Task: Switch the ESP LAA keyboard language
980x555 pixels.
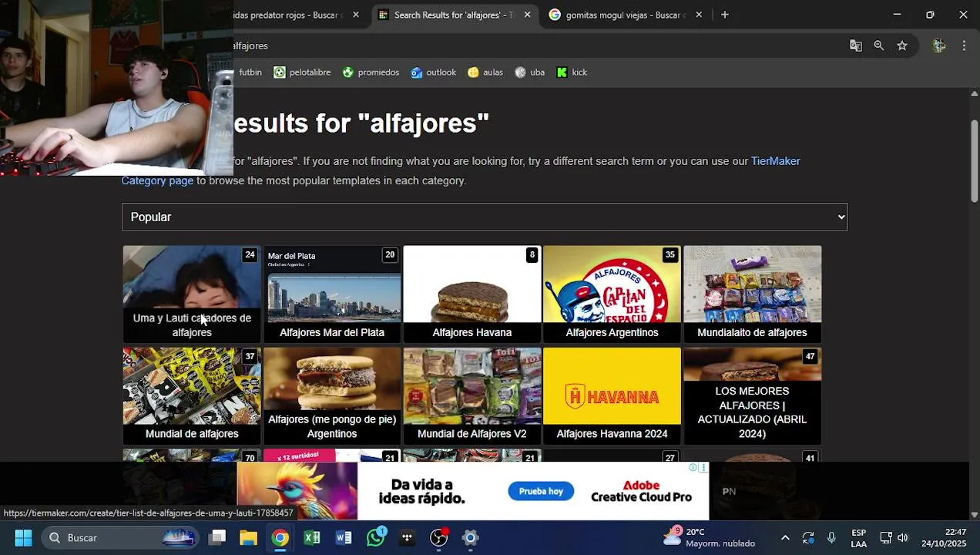Action: 858,537
